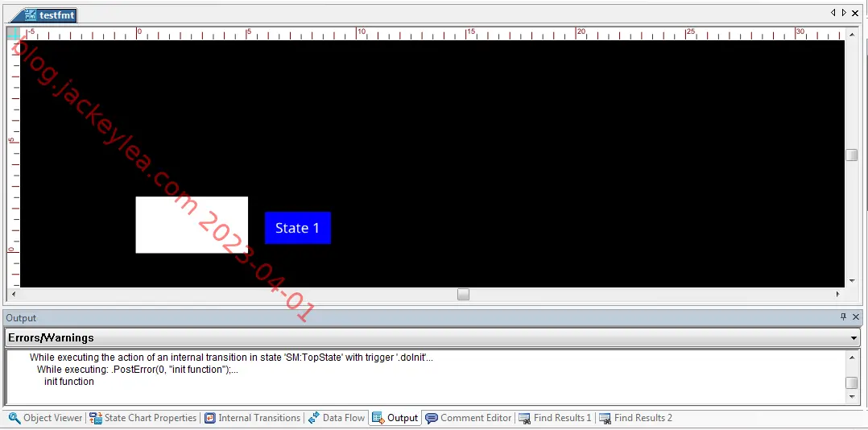The height and width of the screenshot is (430, 868).
Task: Toggle the Output panel pin icon
Action: click(x=843, y=317)
